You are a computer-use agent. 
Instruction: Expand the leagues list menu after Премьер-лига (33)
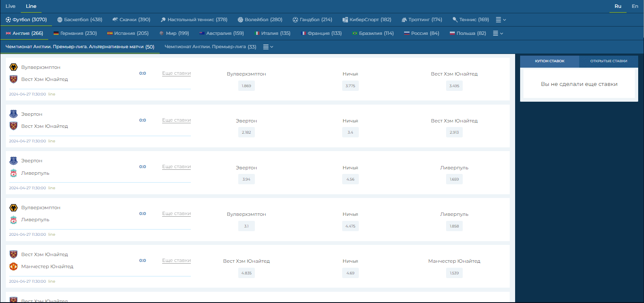[x=268, y=47]
